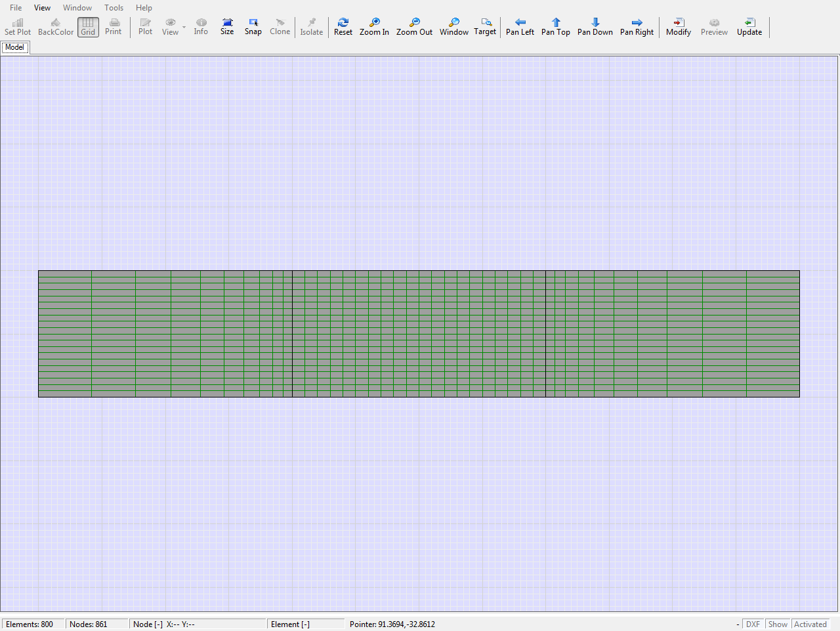The height and width of the screenshot is (631, 840).
Task: Open the View menu
Action: click(42, 8)
